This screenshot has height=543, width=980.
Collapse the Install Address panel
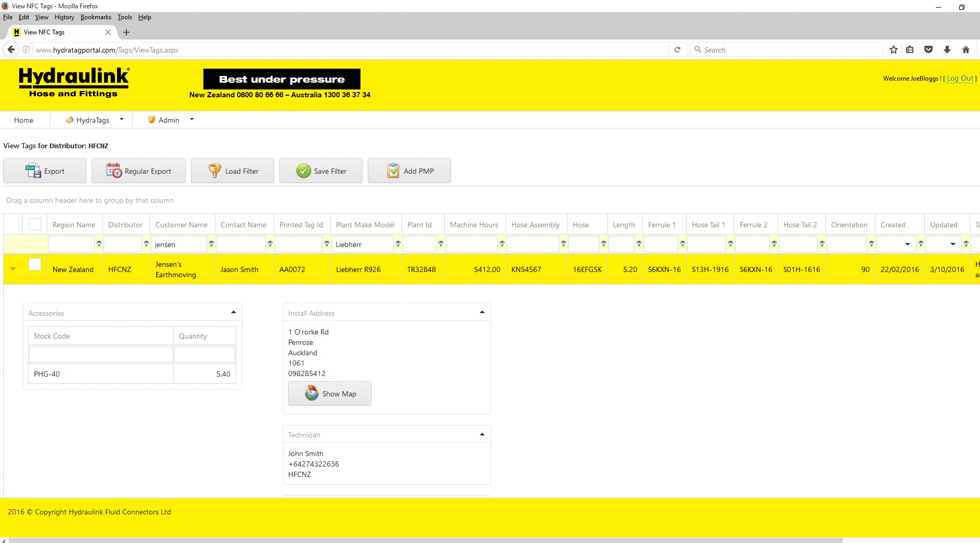pos(482,312)
